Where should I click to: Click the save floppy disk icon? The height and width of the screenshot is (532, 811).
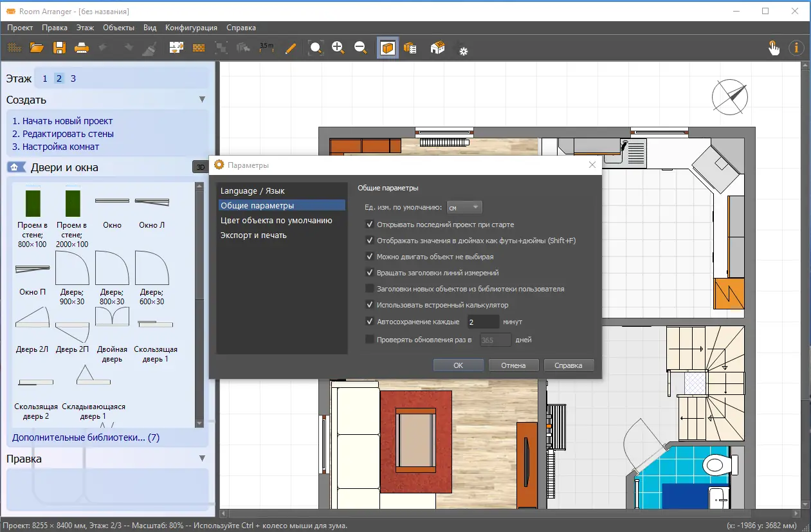click(x=59, y=48)
